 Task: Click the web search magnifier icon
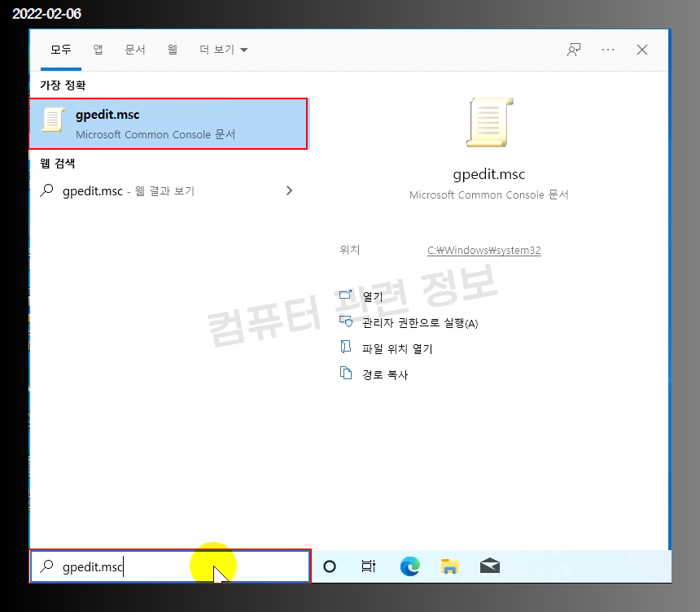pyautogui.click(x=46, y=190)
